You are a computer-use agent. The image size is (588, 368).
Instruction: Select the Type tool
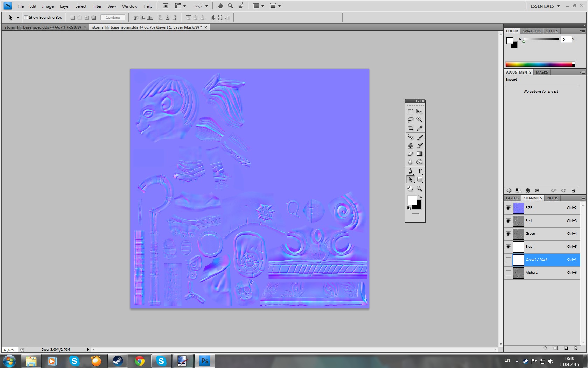[x=420, y=171]
